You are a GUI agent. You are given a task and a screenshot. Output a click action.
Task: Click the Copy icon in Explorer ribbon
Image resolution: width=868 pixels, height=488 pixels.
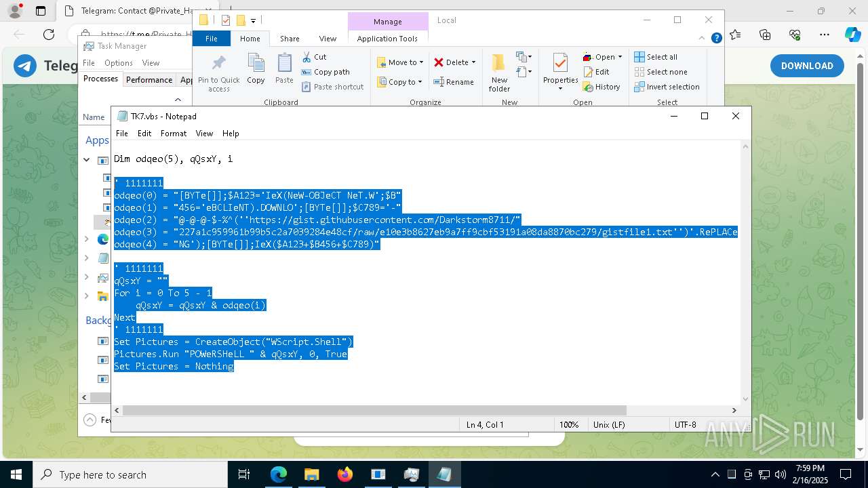(256, 69)
